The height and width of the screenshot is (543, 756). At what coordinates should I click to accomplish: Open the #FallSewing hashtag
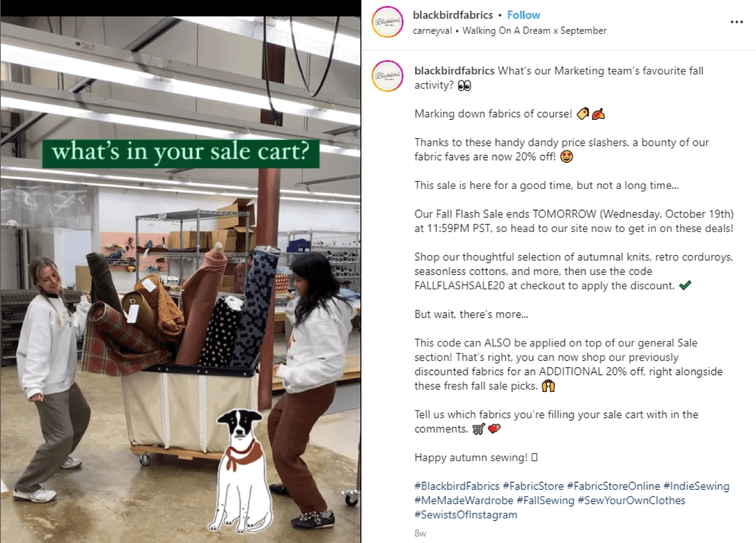click(x=546, y=501)
